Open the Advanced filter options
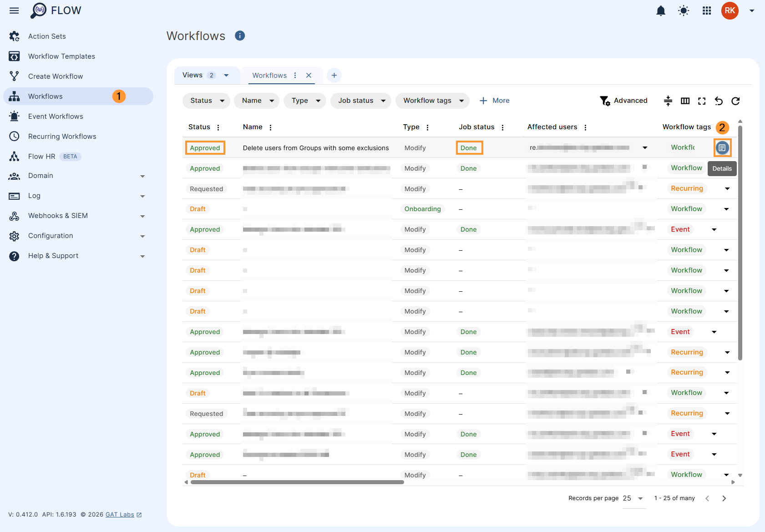Viewport: 765px width, 532px height. (x=624, y=101)
